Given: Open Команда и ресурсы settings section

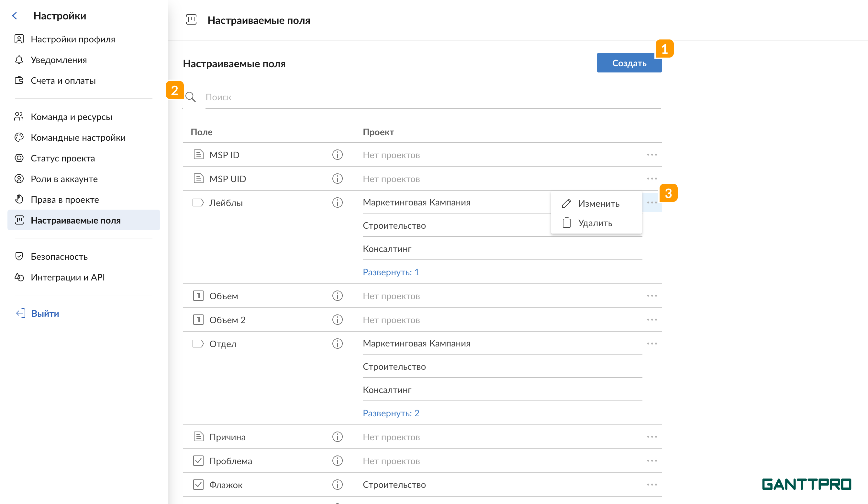Looking at the screenshot, I should (x=71, y=117).
